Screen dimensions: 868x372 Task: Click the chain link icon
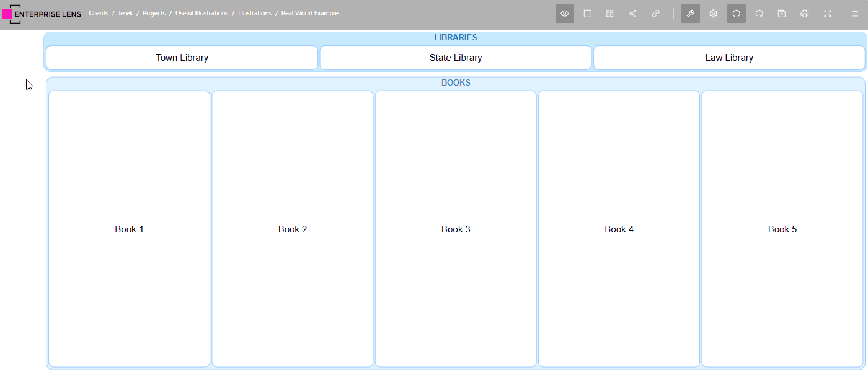[655, 14]
